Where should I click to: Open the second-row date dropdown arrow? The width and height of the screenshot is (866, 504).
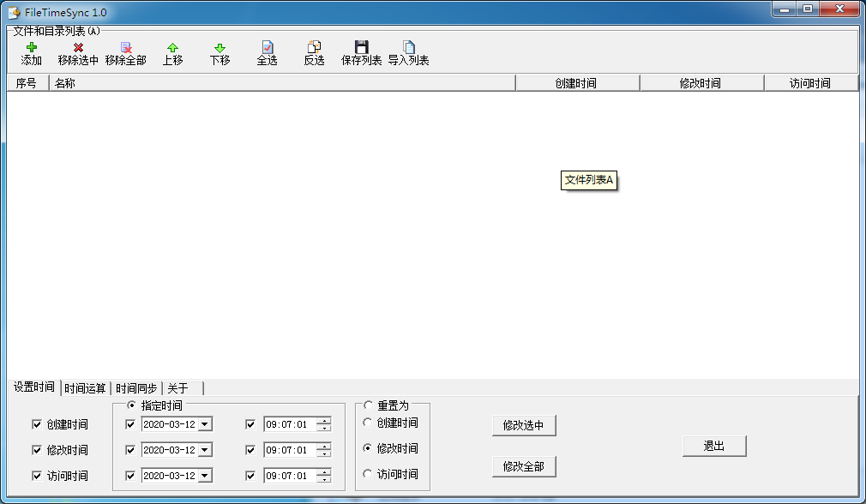[x=205, y=450]
